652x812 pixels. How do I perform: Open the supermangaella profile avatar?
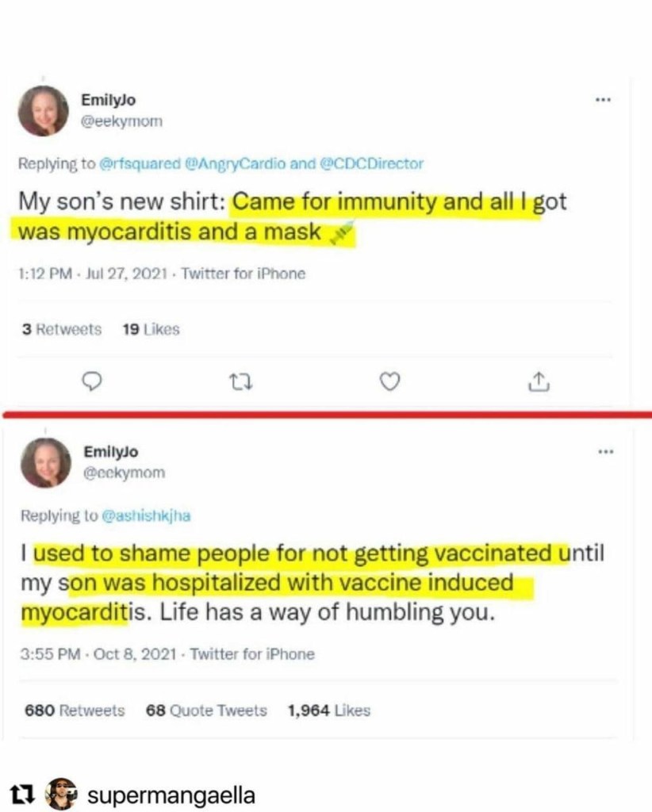60,794
